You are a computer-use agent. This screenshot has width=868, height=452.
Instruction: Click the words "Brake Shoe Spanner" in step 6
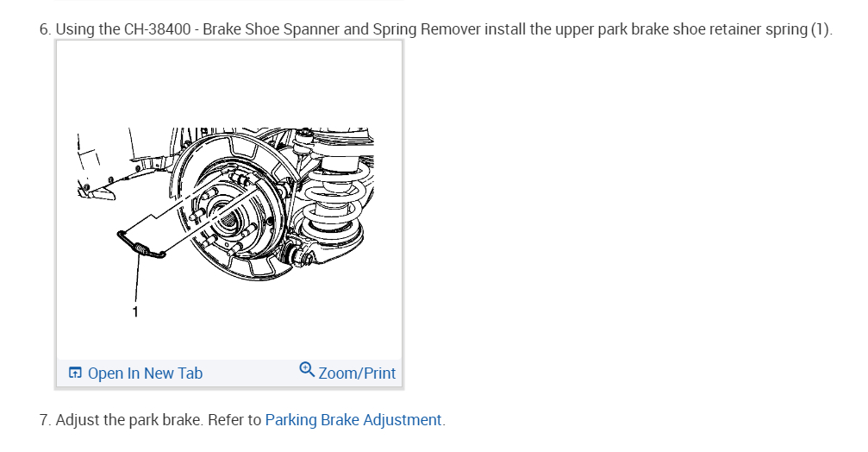272,29
